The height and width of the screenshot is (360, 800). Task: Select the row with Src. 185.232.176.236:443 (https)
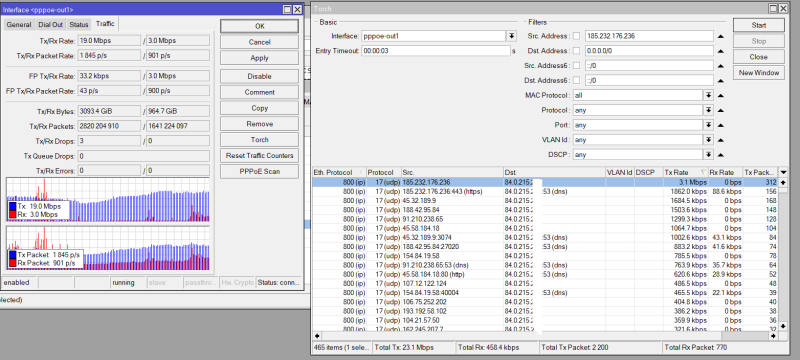click(545, 192)
